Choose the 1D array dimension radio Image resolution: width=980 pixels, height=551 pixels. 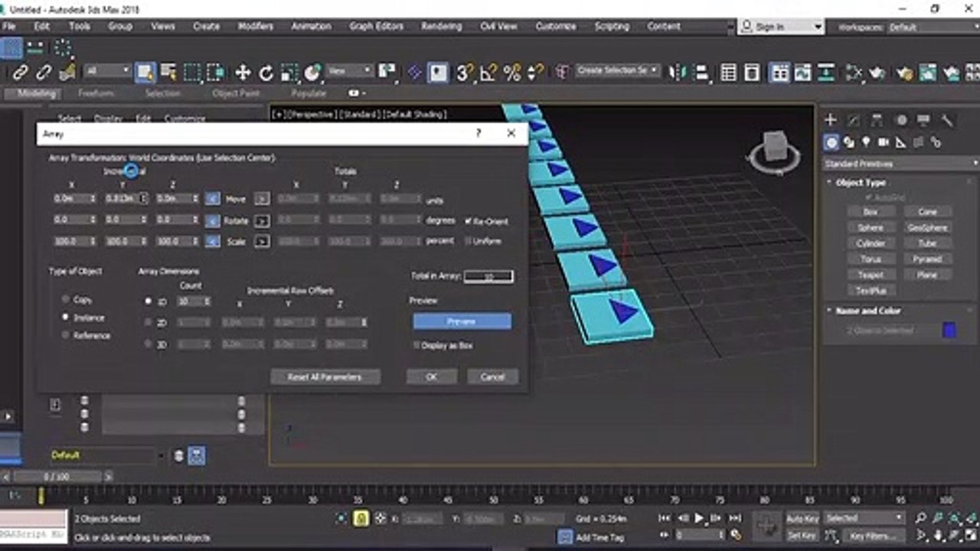(149, 302)
